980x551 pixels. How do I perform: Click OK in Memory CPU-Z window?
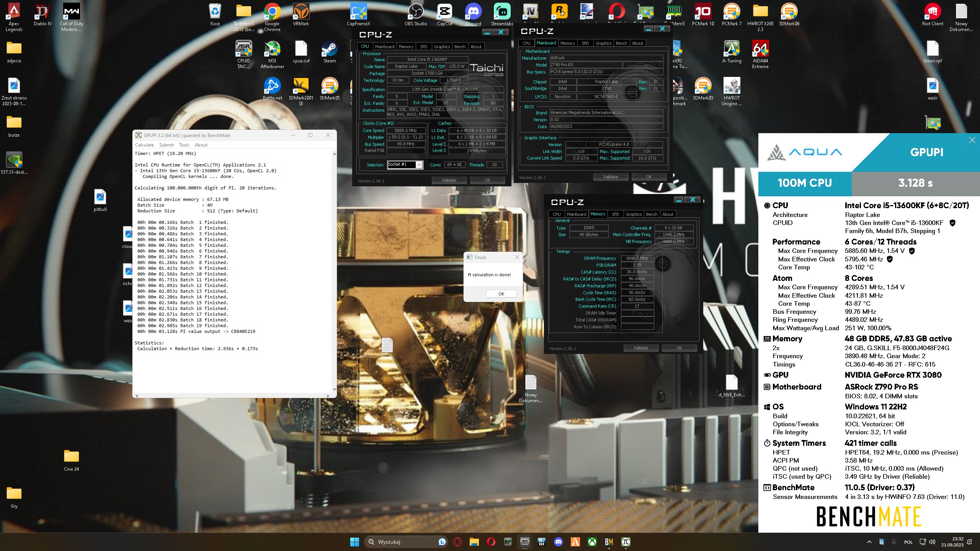tap(679, 348)
